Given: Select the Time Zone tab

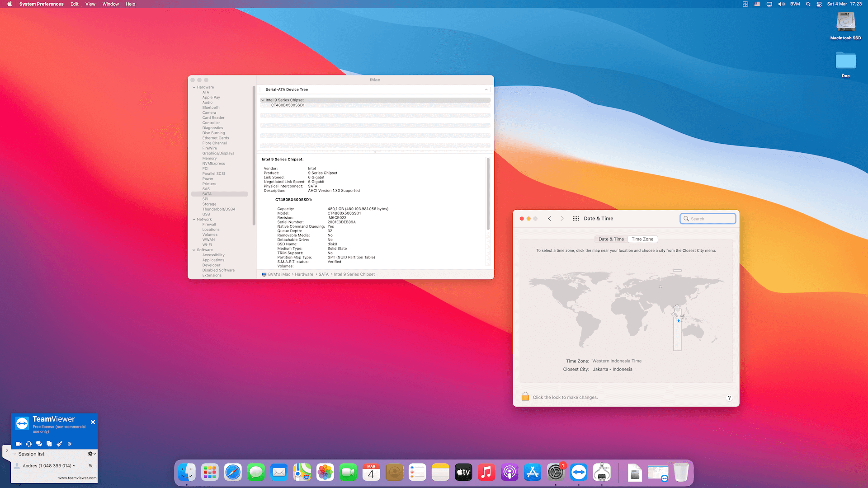Looking at the screenshot, I should pyautogui.click(x=642, y=239).
